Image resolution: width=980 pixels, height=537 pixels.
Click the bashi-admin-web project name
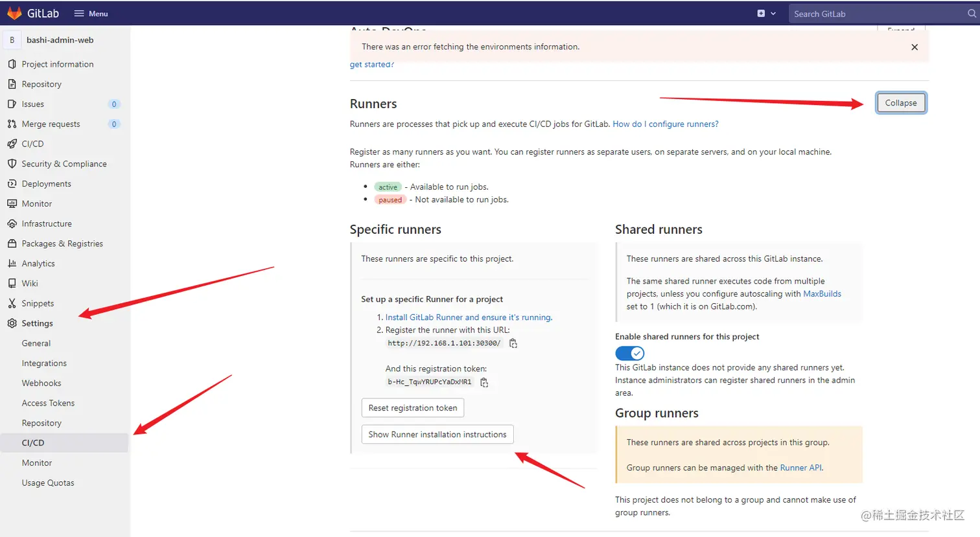pyautogui.click(x=60, y=40)
